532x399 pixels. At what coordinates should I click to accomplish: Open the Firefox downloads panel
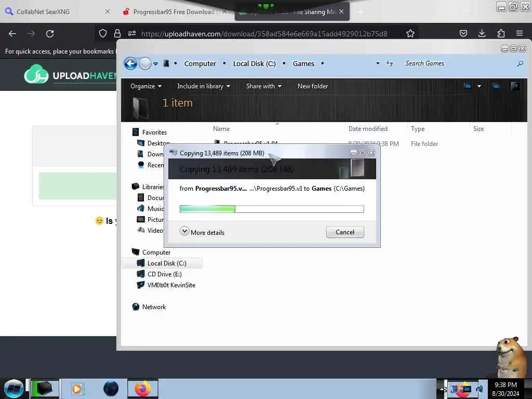click(x=482, y=33)
